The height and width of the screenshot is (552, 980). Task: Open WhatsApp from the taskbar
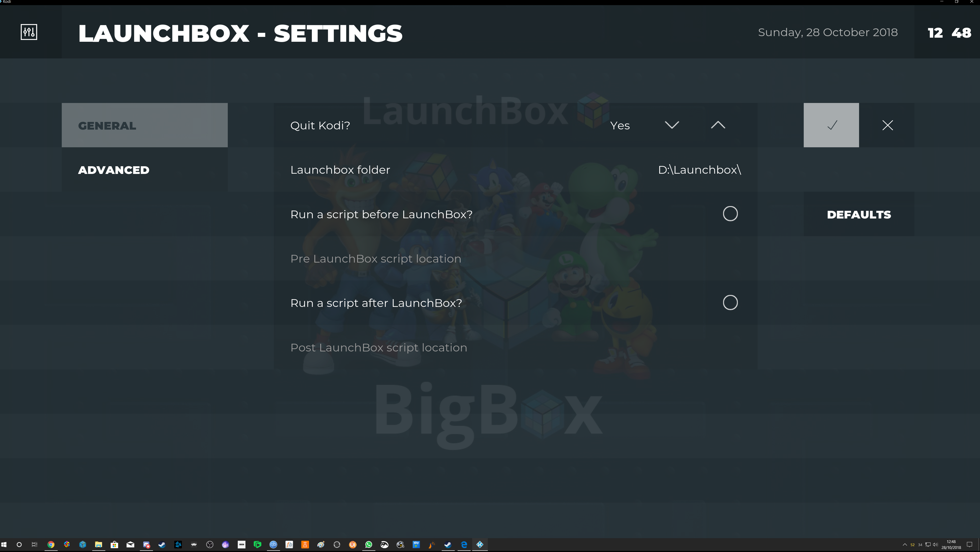pos(369,544)
